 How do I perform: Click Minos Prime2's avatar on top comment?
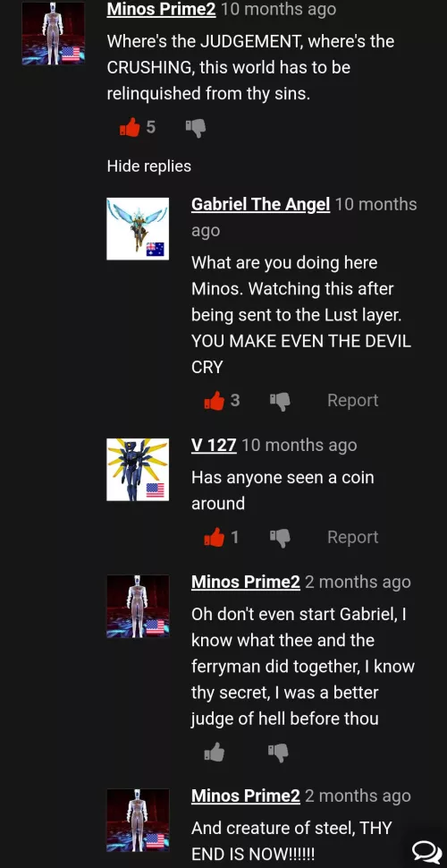[53, 33]
